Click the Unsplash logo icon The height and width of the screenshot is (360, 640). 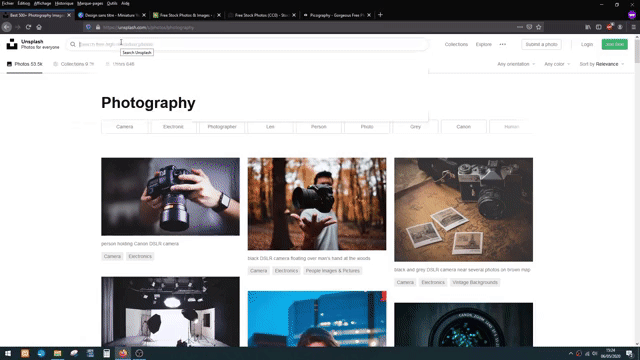12,44
